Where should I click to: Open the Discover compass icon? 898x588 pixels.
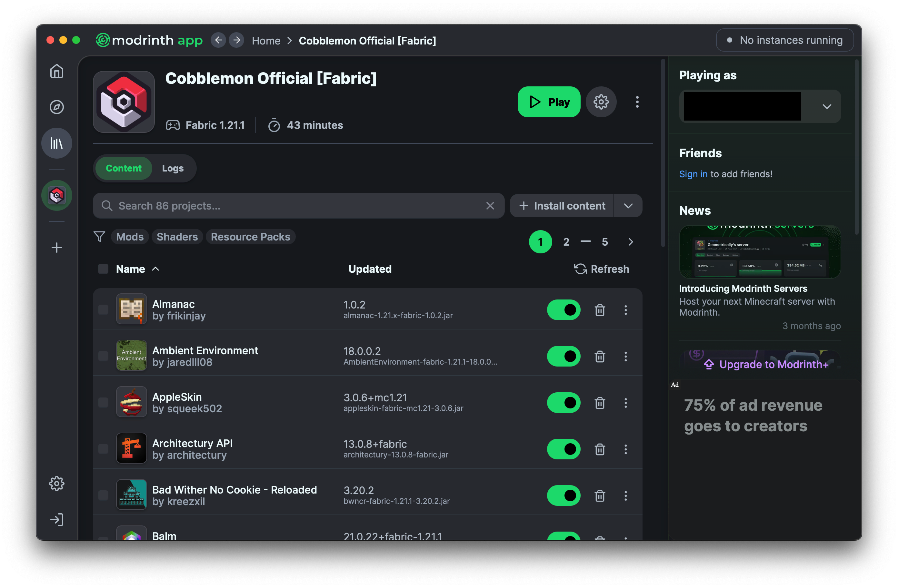(x=56, y=107)
